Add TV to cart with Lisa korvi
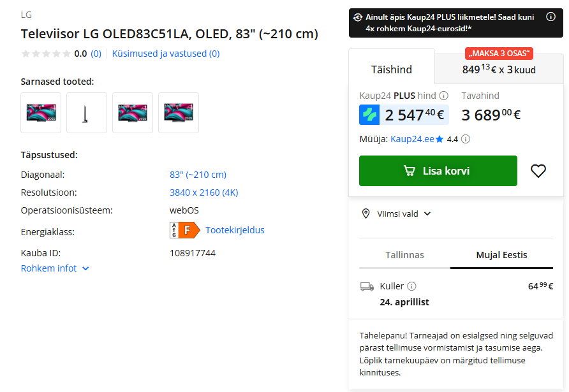This screenshot has width=569, height=392. (x=438, y=171)
